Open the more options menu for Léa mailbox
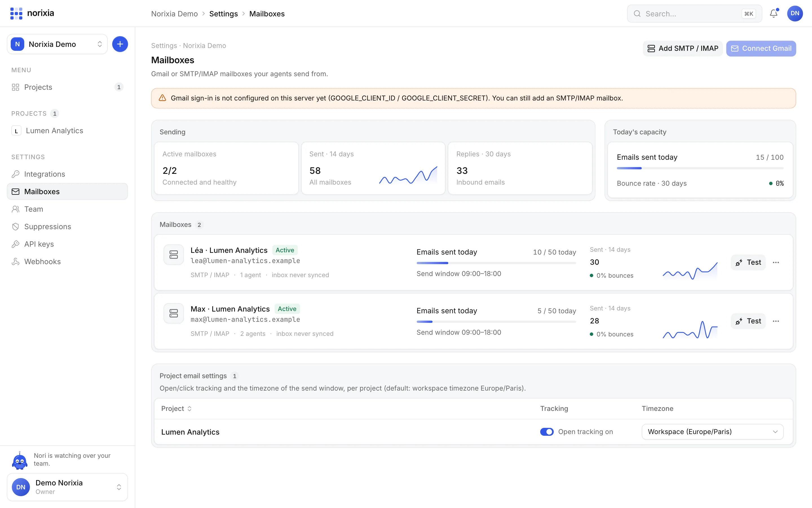812x508 pixels. click(776, 262)
